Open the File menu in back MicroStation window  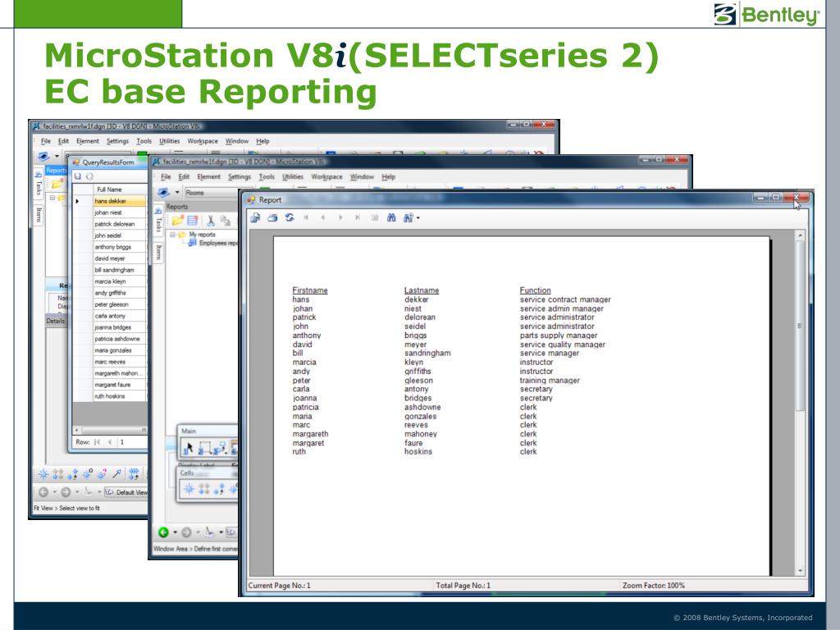pyautogui.click(x=46, y=141)
